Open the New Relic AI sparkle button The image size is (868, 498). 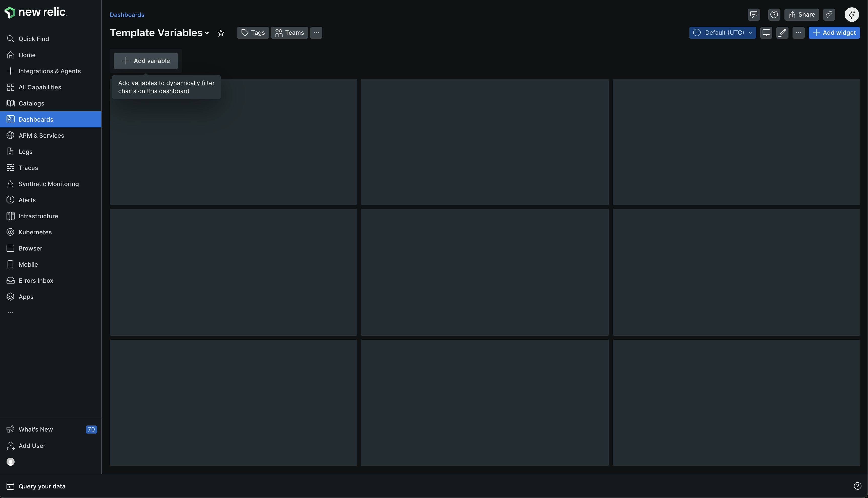[851, 15]
